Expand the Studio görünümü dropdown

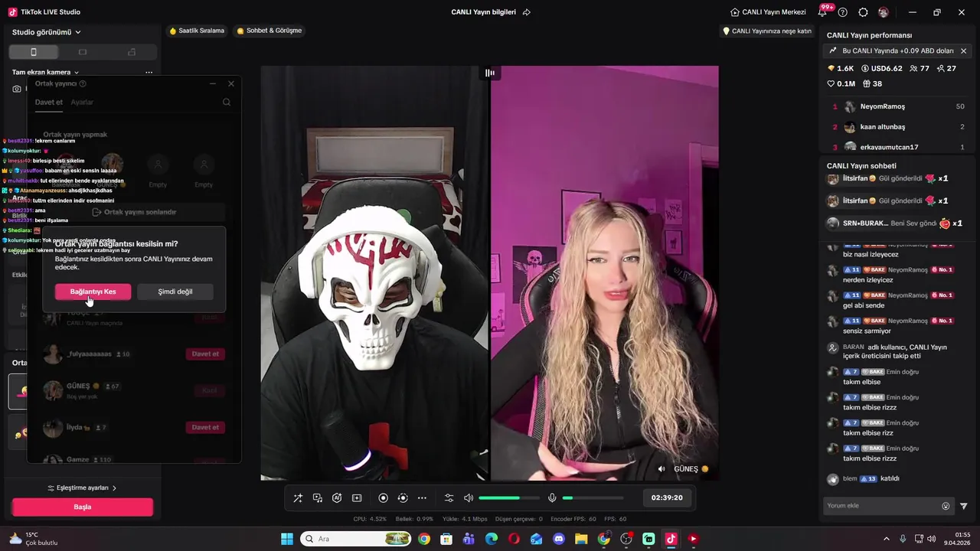pyautogui.click(x=46, y=32)
